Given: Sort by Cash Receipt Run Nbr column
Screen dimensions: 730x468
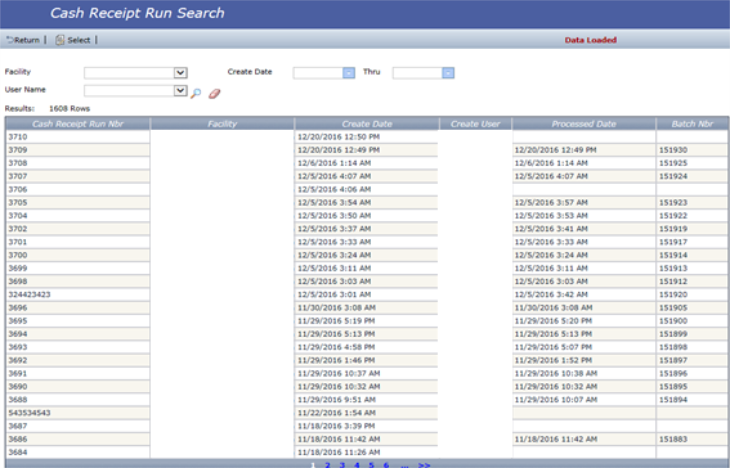Looking at the screenshot, I should click(x=78, y=124).
